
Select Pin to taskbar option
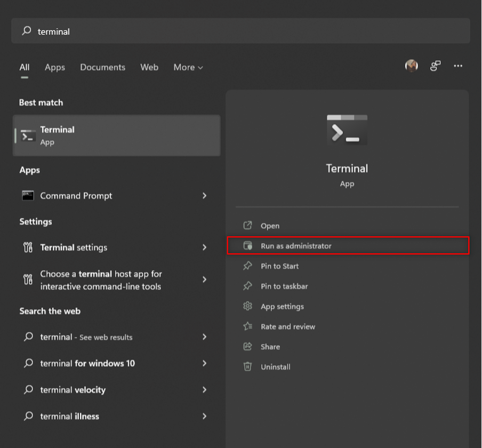284,286
